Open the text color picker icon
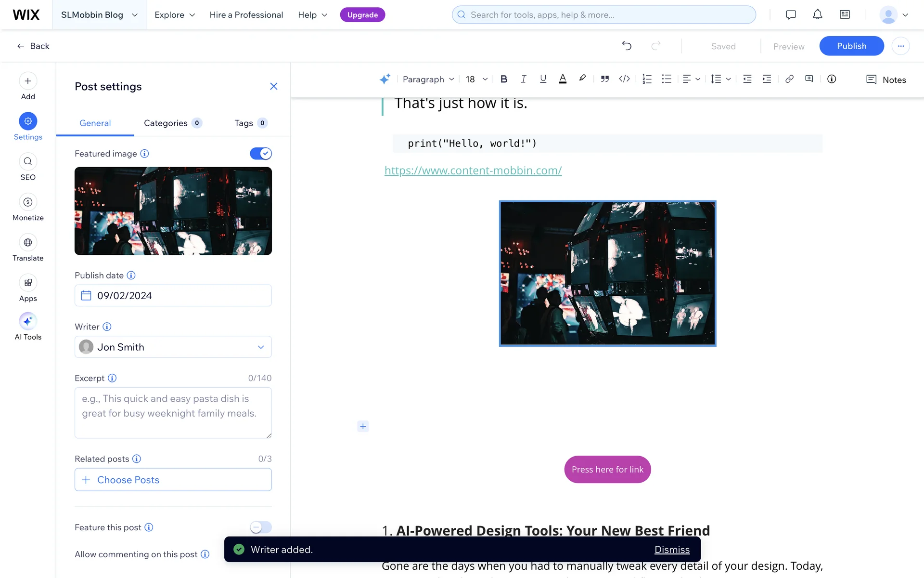The height and width of the screenshot is (578, 924). point(562,79)
